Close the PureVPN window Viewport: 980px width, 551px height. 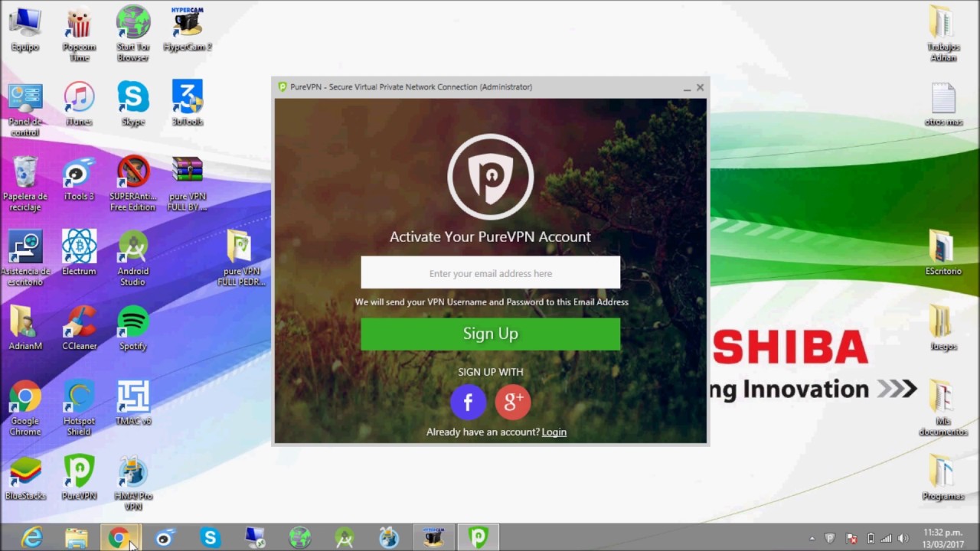pos(700,87)
